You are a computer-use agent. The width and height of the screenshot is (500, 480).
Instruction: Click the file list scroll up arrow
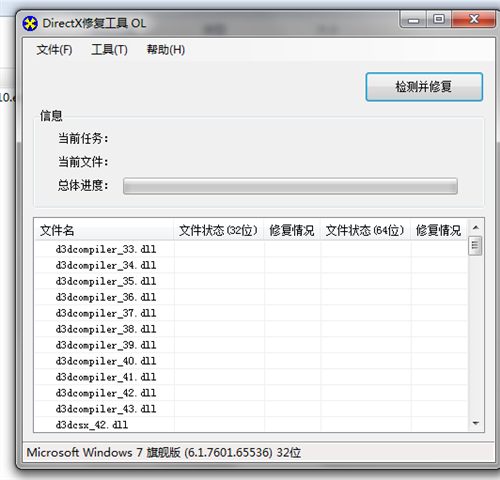point(476,228)
